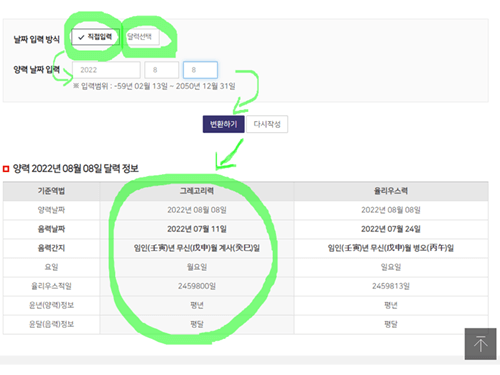Select the 달력선택 input mode option

pos(140,37)
